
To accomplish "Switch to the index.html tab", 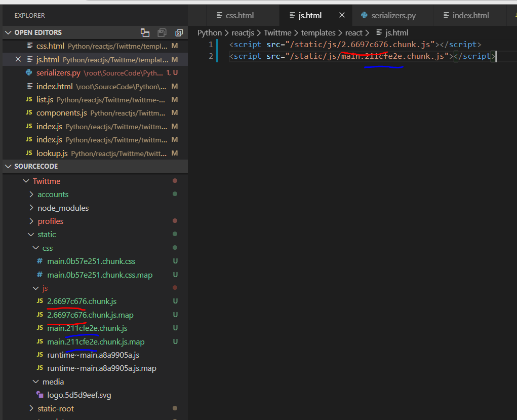I will pos(470,15).
